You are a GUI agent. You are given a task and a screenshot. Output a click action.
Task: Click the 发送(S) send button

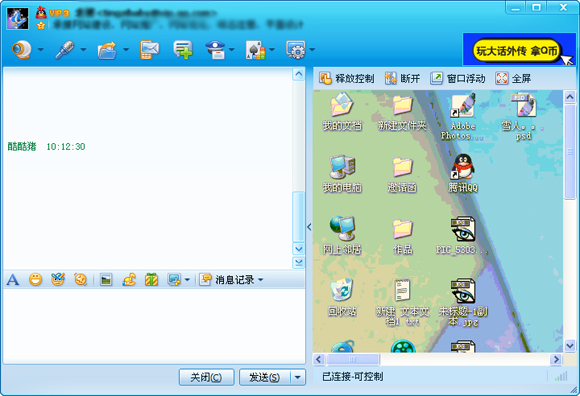265,378
